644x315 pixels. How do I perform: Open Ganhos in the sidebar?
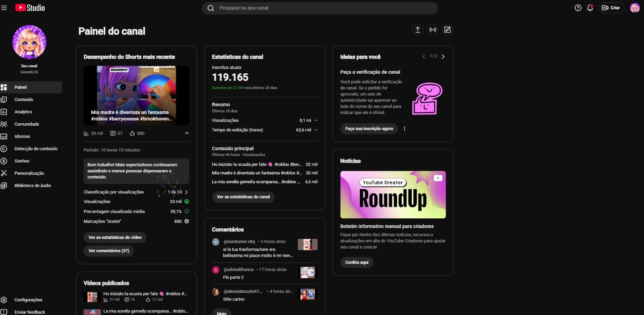(31, 161)
